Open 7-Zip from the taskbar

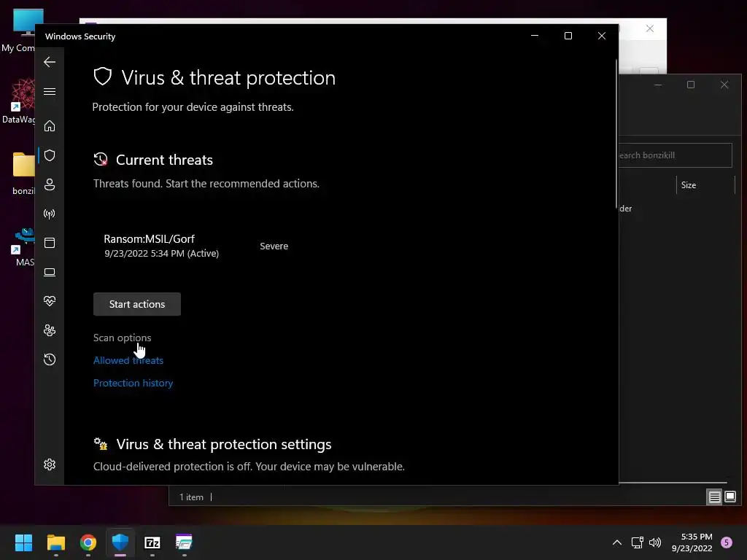pyautogui.click(x=152, y=542)
